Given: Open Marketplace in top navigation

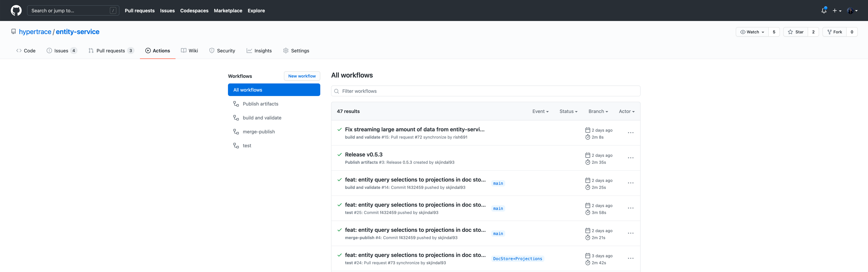Looking at the screenshot, I should pos(228,10).
